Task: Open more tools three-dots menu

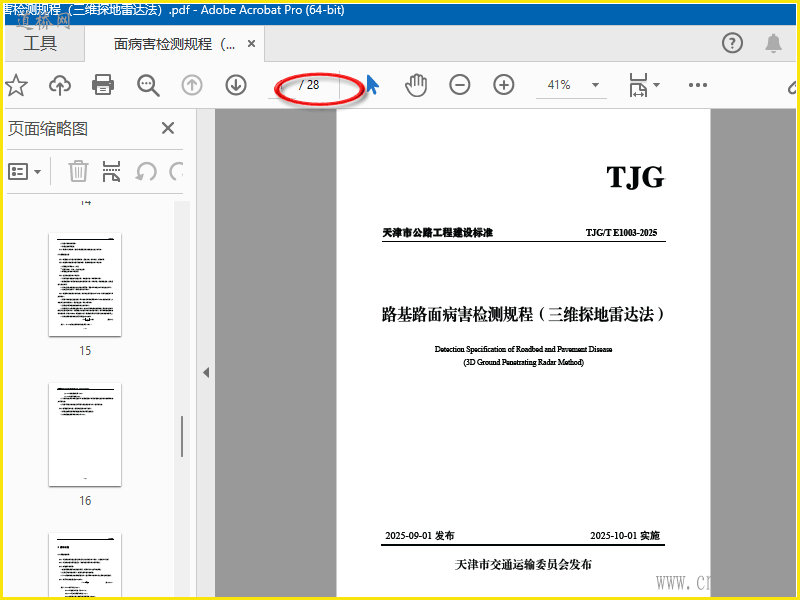Action: [x=697, y=85]
